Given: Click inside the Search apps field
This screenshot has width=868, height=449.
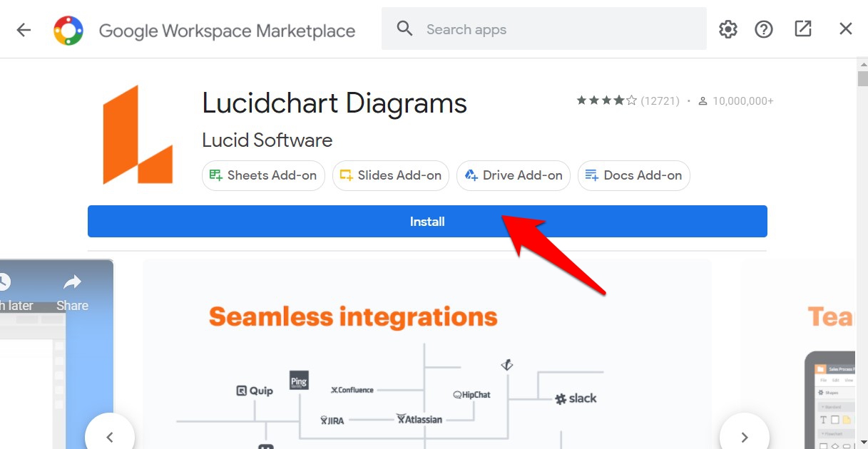Looking at the screenshot, I should pos(543,29).
